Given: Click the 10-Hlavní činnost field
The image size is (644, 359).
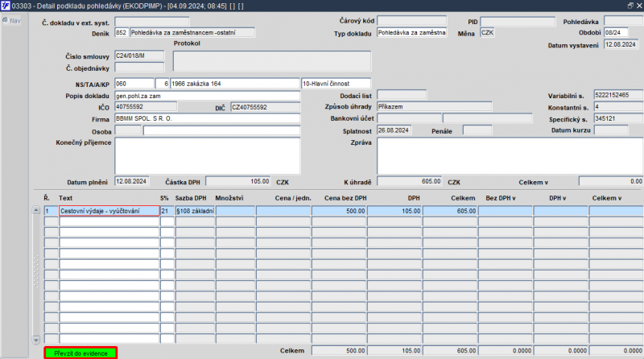Looking at the screenshot, I should 336,84.
